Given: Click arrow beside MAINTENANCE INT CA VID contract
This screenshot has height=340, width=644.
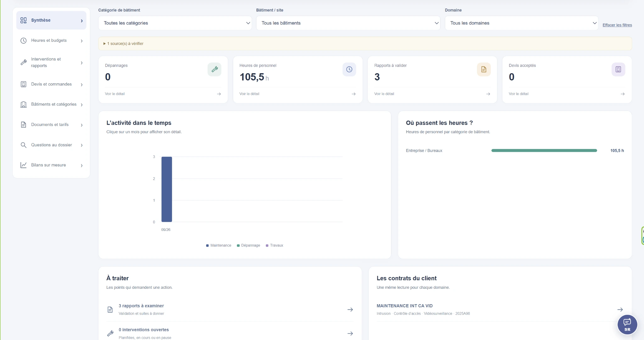Looking at the screenshot, I should (620, 310).
